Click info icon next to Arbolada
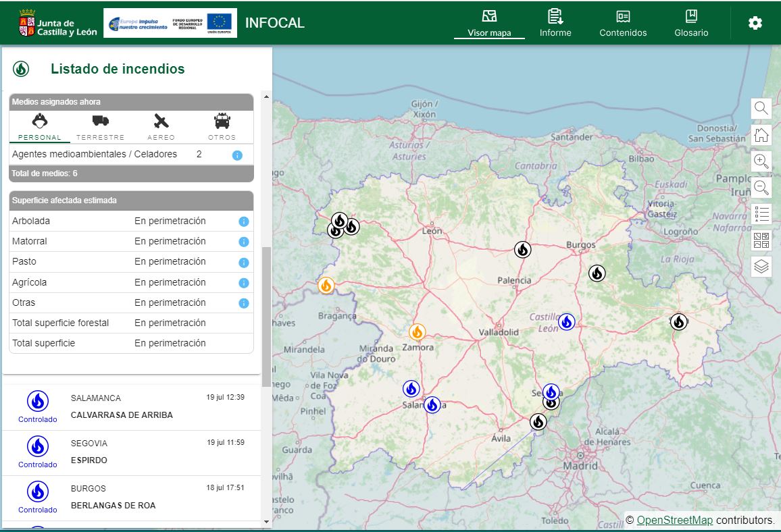The image size is (781, 532). coord(244,221)
